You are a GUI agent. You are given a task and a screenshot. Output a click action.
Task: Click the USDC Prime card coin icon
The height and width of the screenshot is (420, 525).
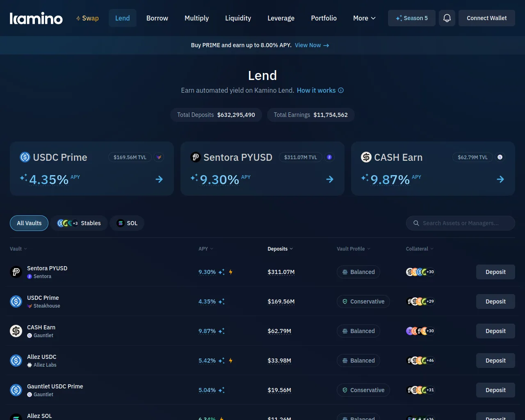[x=25, y=157]
